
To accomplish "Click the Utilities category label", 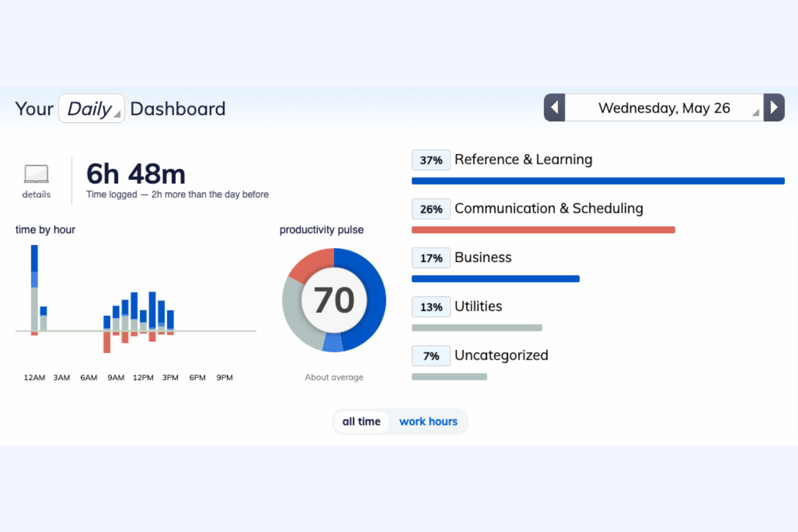I will point(478,306).
